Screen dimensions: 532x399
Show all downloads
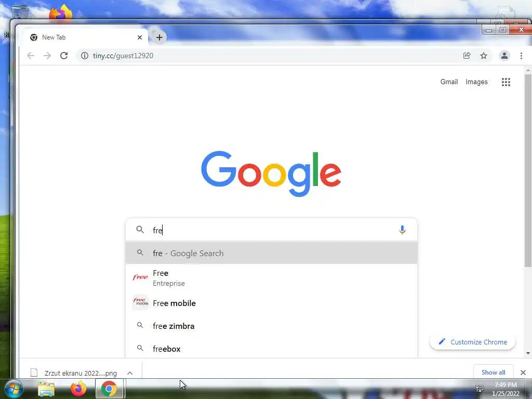pyautogui.click(x=494, y=372)
